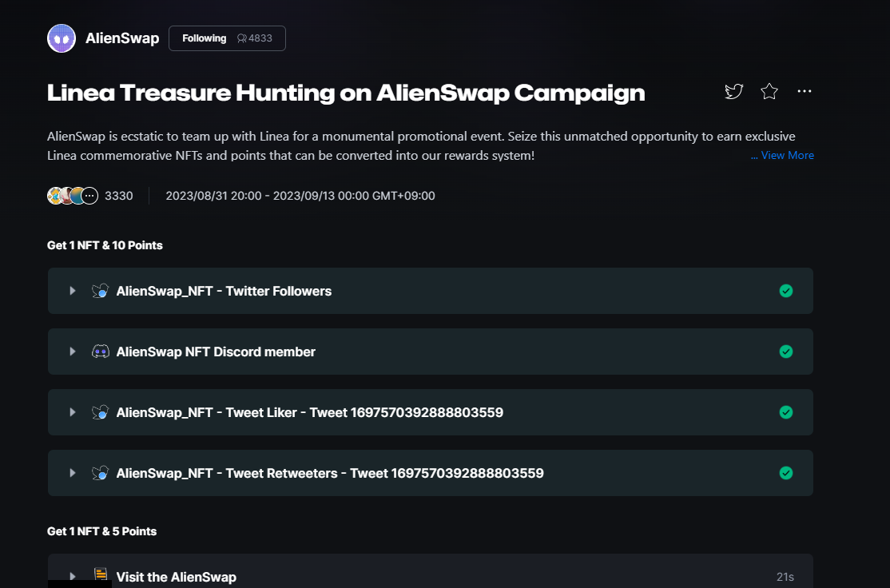Expand Tweet Liker task arrow
Image resolution: width=890 pixels, height=588 pixels.
click(73, 412)
